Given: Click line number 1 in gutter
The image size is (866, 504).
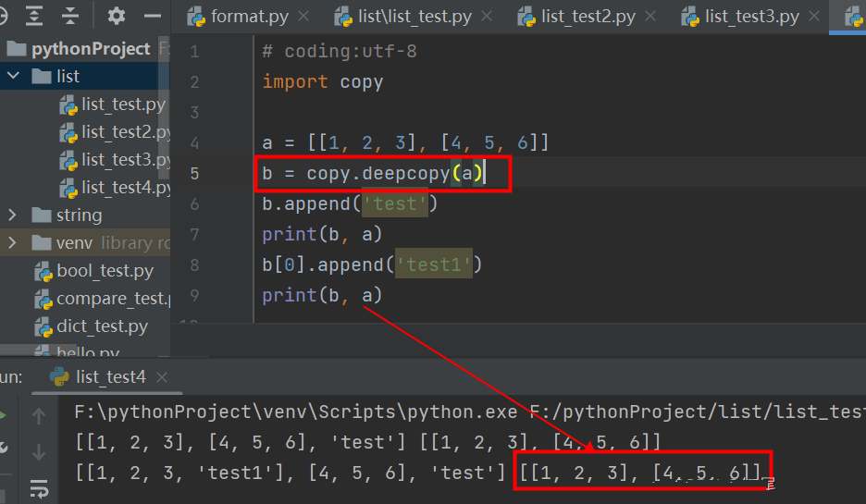Looking at the screenshot, I should (x=194, y=52).
